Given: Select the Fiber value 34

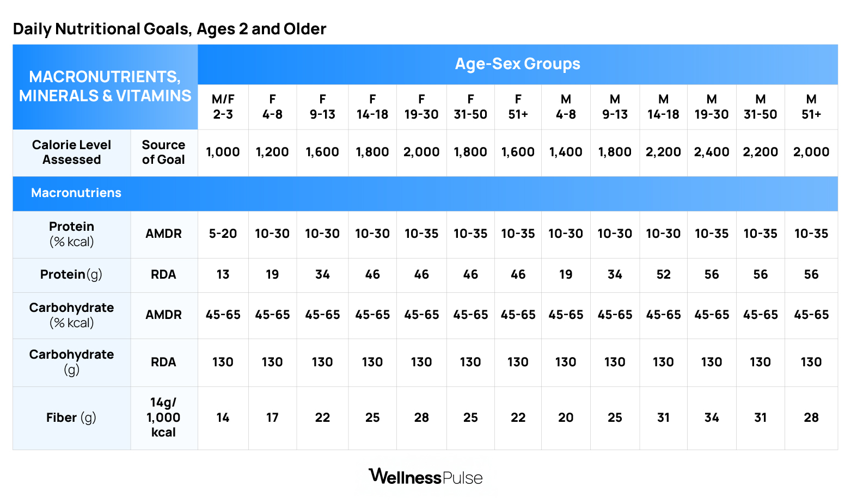Looking at the screenshot, I should 711,417.
